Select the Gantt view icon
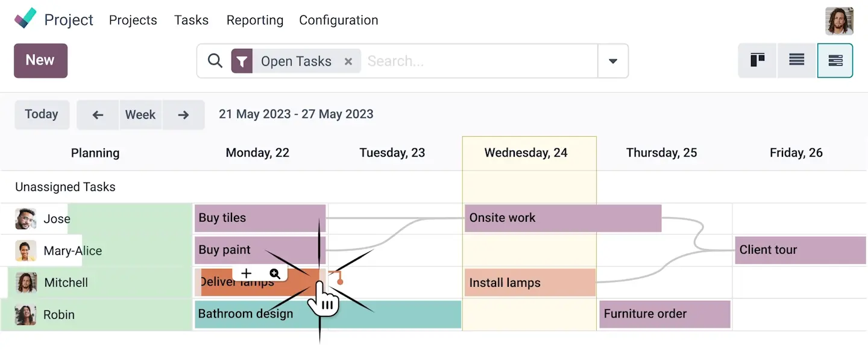This screenshot has height=358, width=868. (835, 60)
